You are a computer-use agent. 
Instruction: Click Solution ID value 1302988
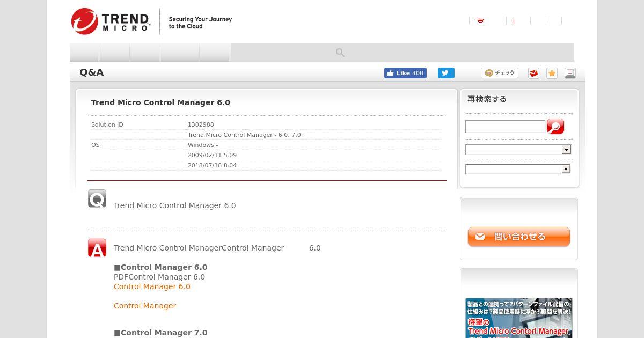click(x=201, y=124)
